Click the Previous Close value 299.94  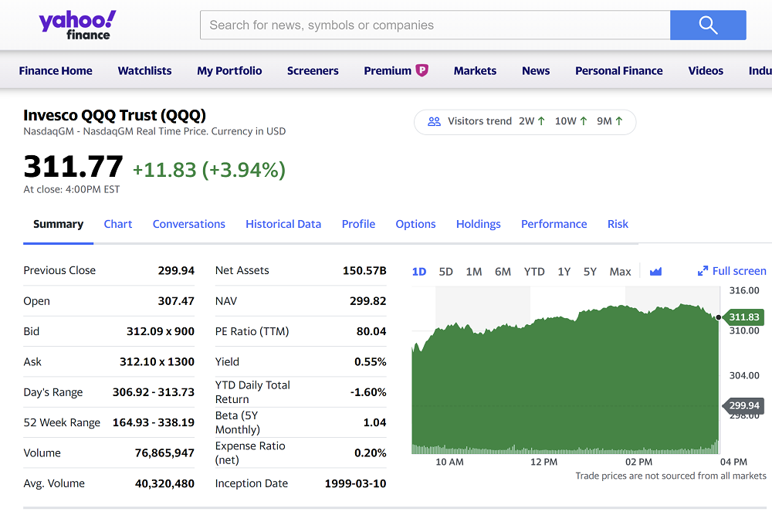coord(176,270)
